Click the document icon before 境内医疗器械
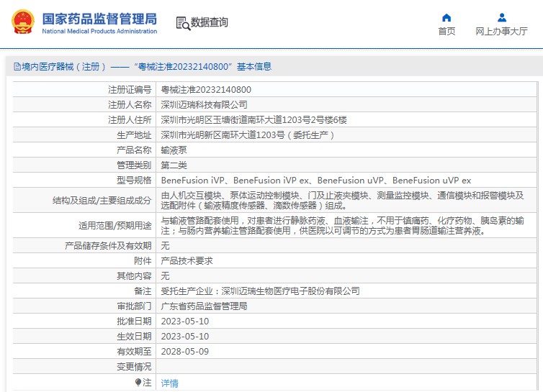The image size is (543, 392). 17,66
